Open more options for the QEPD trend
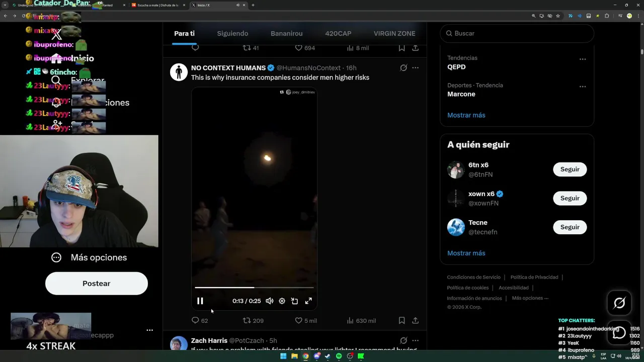This screenshot has height=362, width=644. click(x=582, y=59)
